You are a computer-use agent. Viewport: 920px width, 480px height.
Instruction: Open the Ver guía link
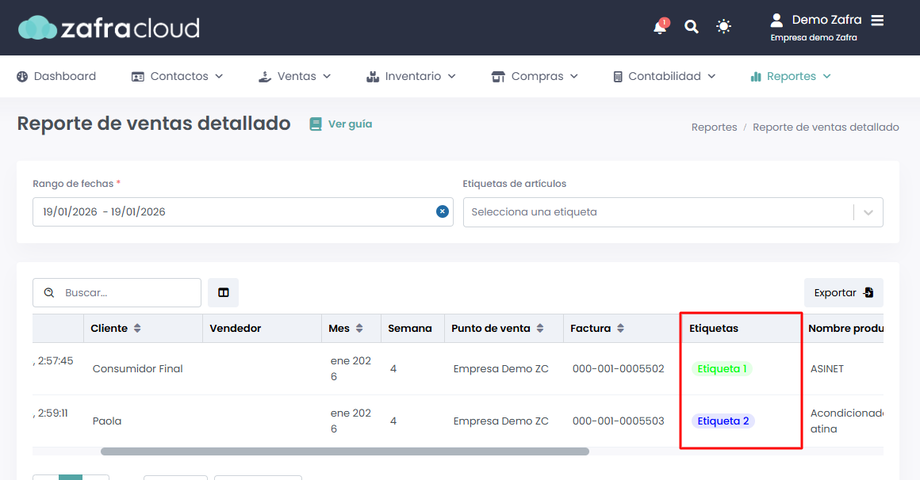[350, 124]
